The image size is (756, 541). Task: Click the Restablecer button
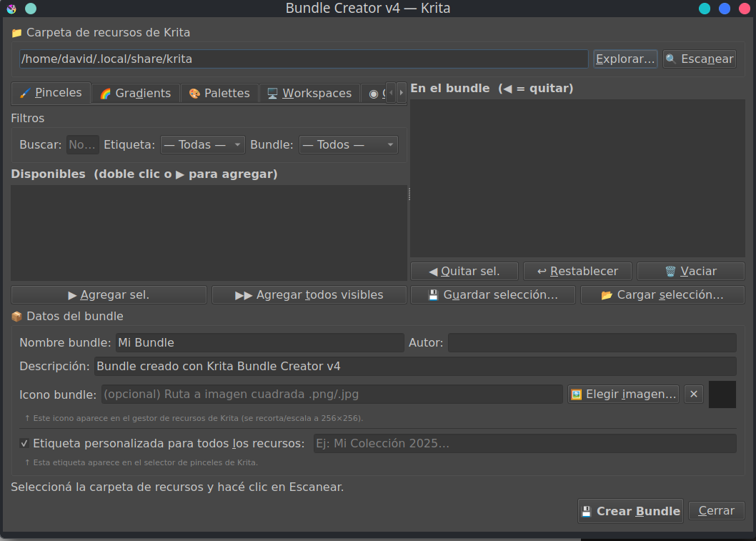click(x=577, y=272)
